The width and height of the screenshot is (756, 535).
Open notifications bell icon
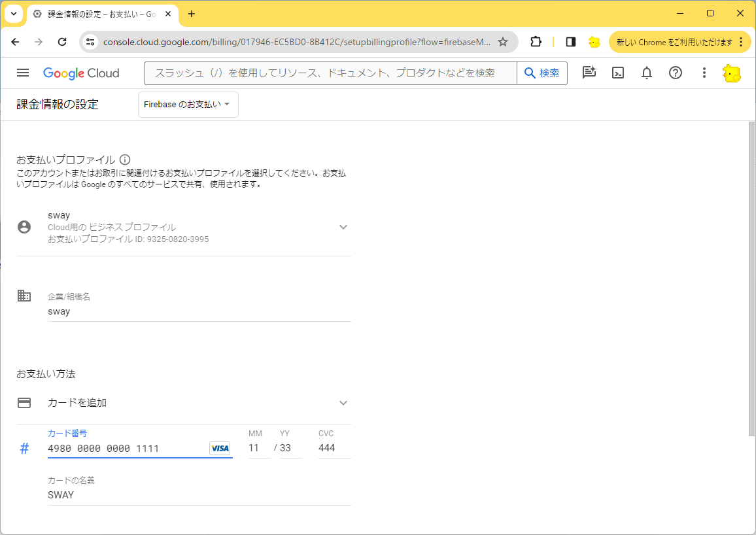tap(647, 73)
